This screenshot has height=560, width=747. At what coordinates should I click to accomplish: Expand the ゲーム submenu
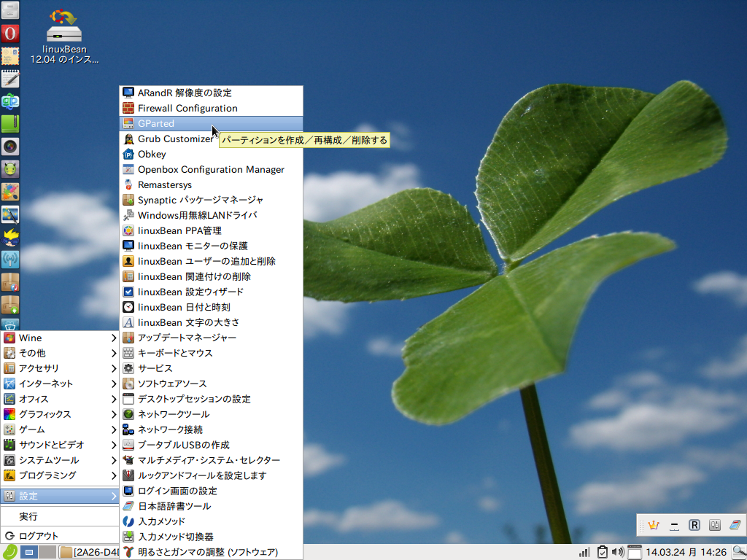tap(60, 429)
